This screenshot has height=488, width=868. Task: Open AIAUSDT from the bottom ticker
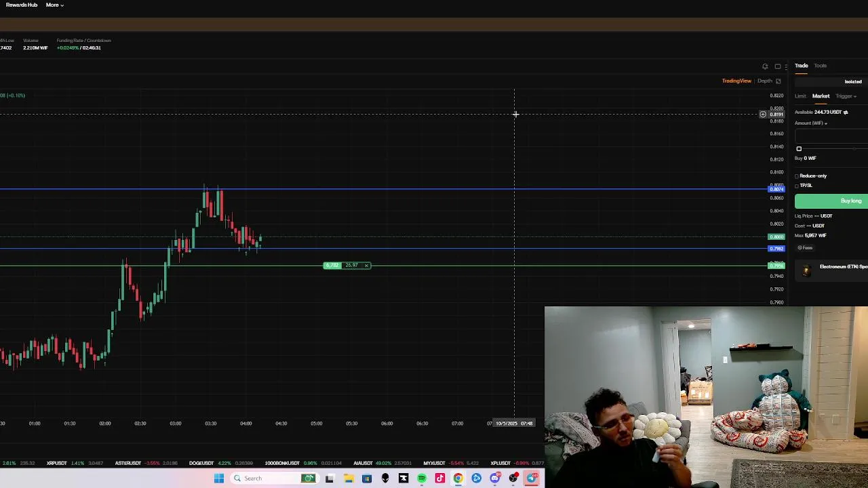click(363, 464)
